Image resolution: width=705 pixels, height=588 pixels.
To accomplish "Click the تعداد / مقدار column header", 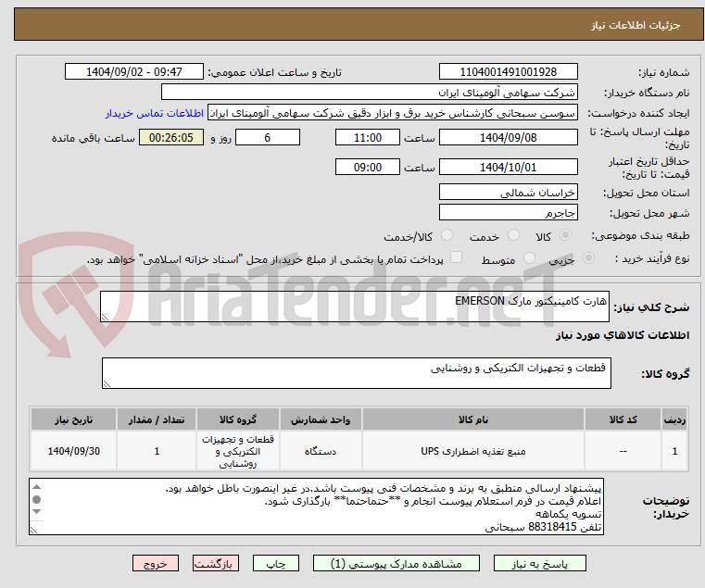I will (157, 419).
